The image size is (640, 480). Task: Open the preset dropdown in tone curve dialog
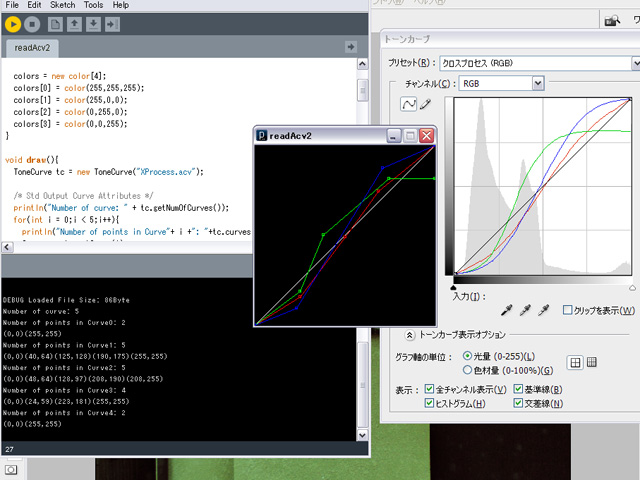(636, 63)
